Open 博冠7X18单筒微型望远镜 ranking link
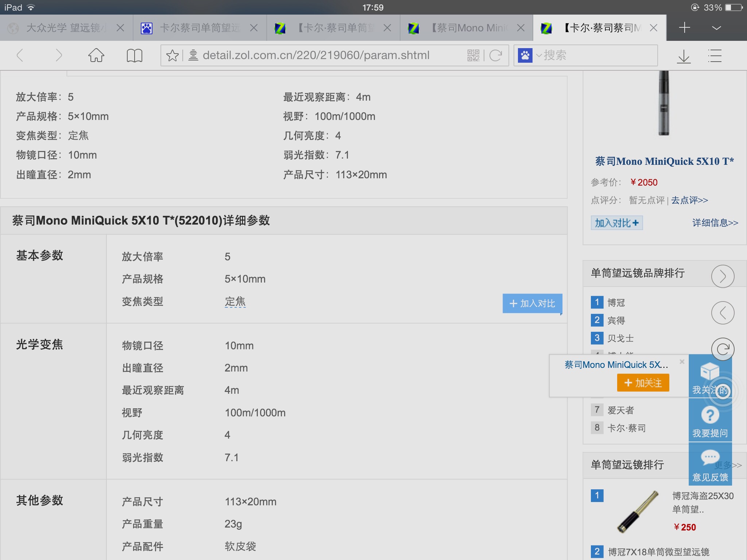 659,552
